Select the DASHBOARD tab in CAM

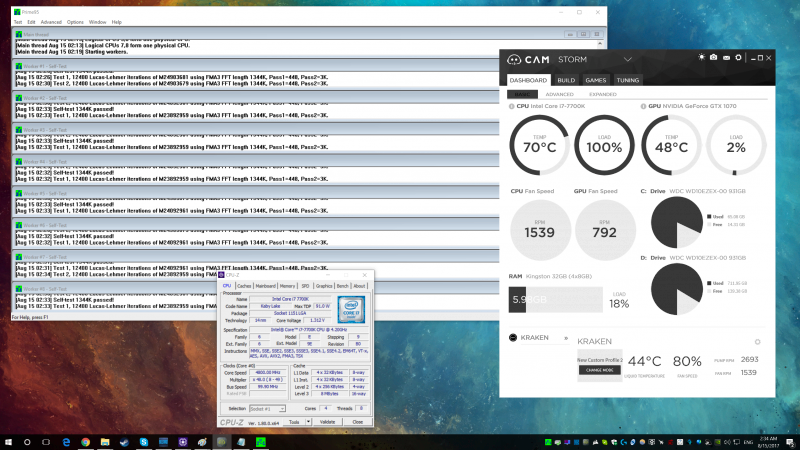[528, 80]
